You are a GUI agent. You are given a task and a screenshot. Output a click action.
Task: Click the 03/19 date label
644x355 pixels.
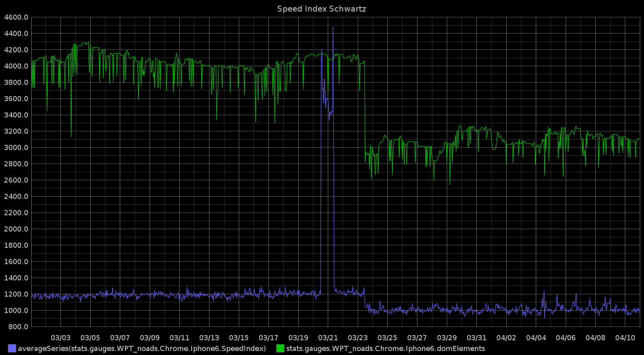(x=298, y=338)
